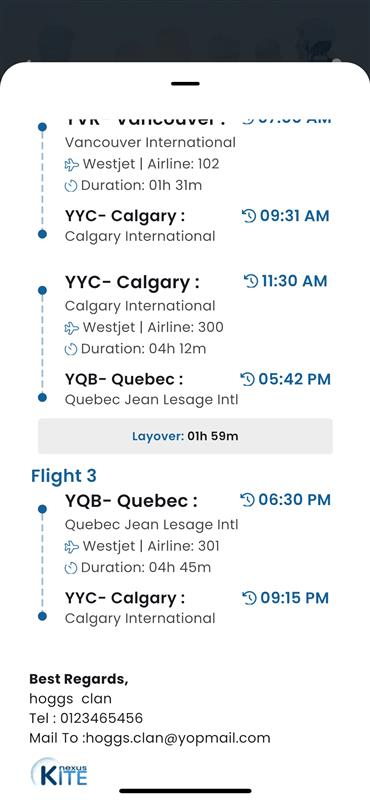Tap the airplane icon beside Airline: 102

[72, 164]
